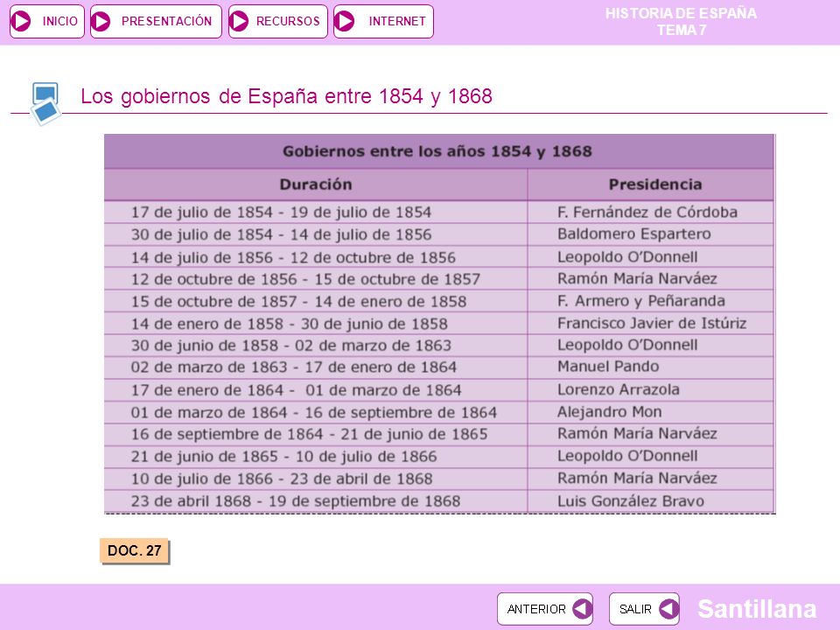Click the INICIO play arrow icon
The image size is (840, 630).
21,21
